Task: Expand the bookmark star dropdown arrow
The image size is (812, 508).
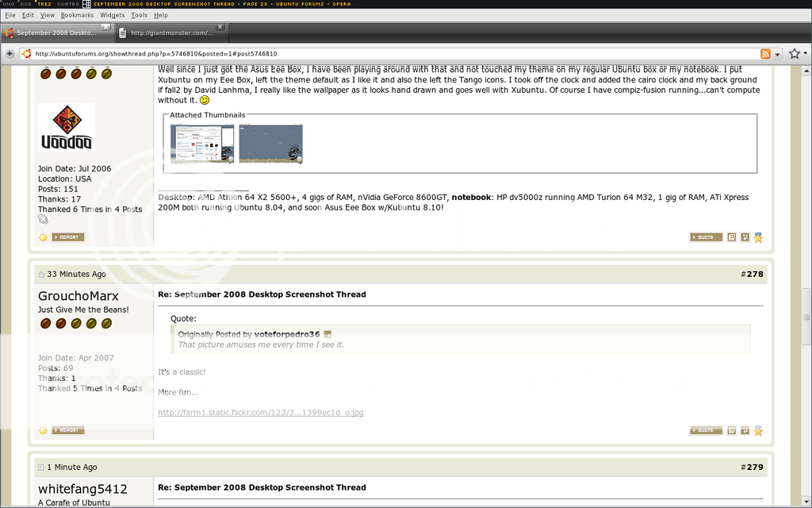Action: point(806,54)
